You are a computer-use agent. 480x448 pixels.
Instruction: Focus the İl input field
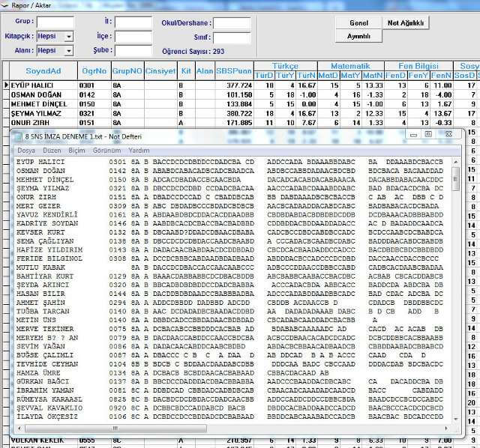pos(133,23)
